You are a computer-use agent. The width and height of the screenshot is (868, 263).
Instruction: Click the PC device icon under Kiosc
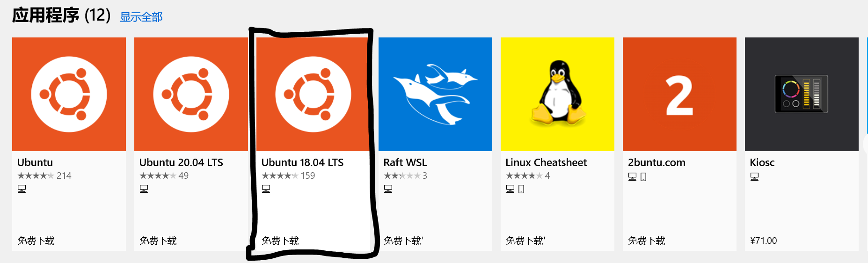coord(754,176)
